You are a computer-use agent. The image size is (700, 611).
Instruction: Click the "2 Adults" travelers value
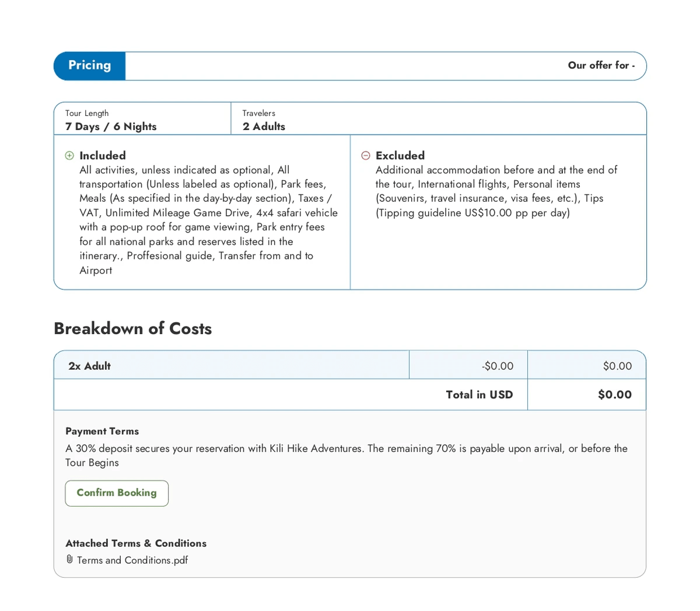264,127
